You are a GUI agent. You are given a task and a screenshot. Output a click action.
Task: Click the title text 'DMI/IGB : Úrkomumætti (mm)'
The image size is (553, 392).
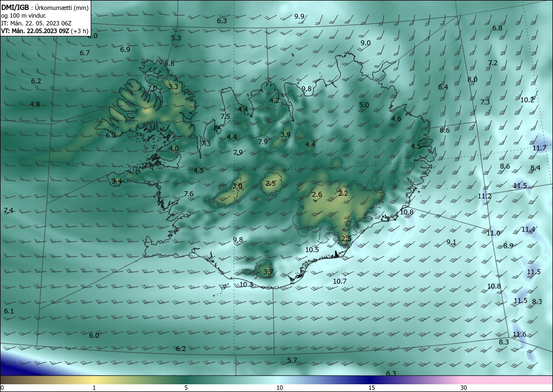click(x=45, y=8)
